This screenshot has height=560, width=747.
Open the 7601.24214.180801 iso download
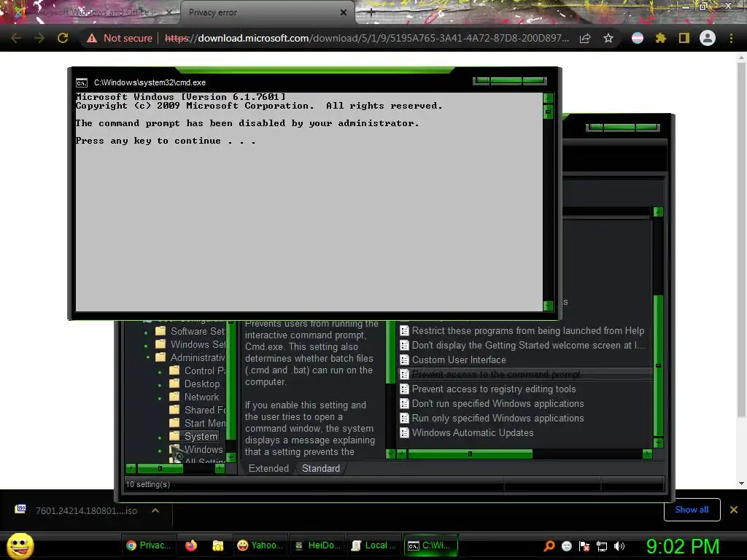(86, 510)
